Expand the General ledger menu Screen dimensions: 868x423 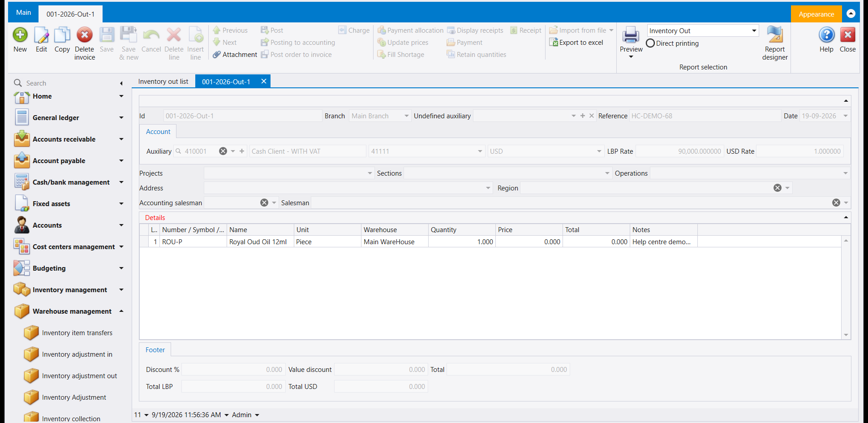pyautogui.click(x=121, y=118)
